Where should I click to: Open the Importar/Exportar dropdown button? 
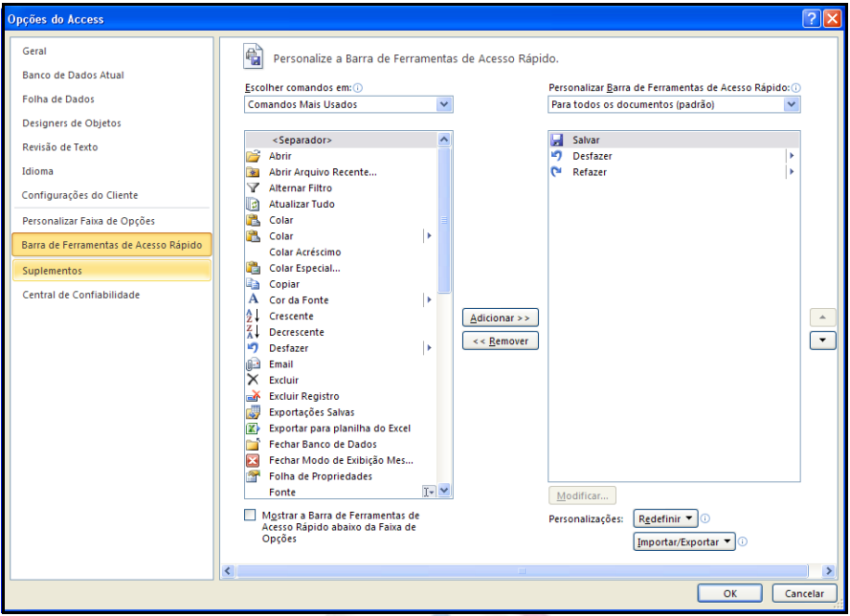click(x=684, y=542)
